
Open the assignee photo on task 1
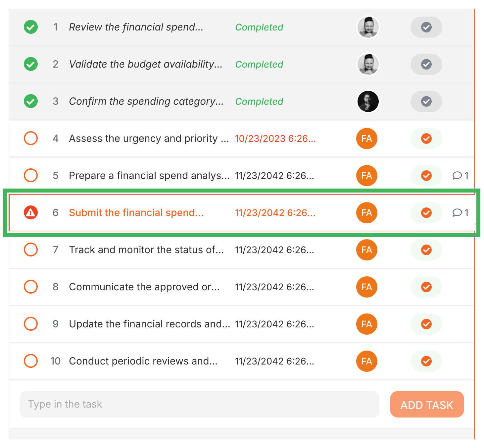[368, 27]
